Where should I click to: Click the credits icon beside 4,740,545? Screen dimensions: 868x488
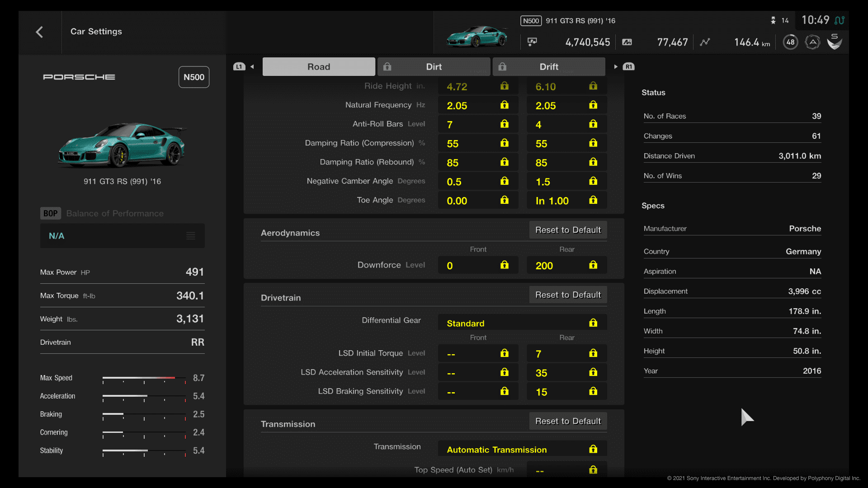(532, 42)
